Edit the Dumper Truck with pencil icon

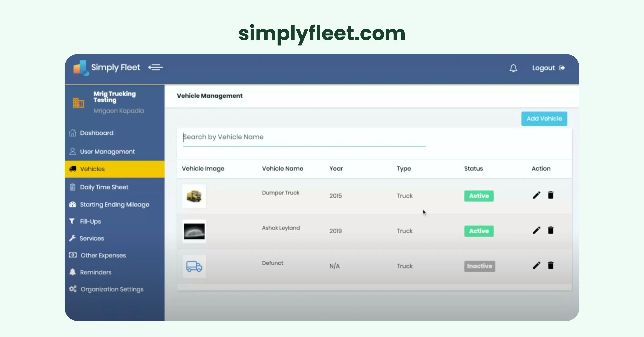pyautogui.click(x=536, y=195)
